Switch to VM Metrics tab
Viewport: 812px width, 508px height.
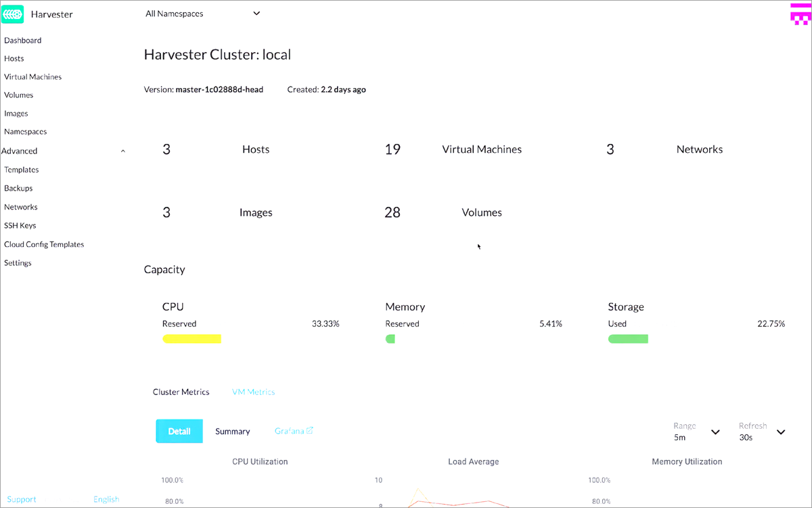pos(254,392)
